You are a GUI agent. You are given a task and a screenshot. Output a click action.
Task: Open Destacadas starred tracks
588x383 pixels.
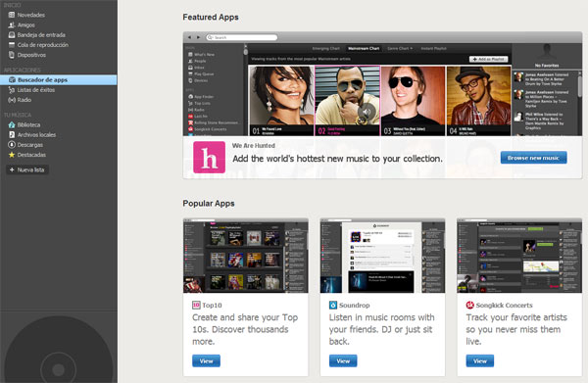click(27, 155)
